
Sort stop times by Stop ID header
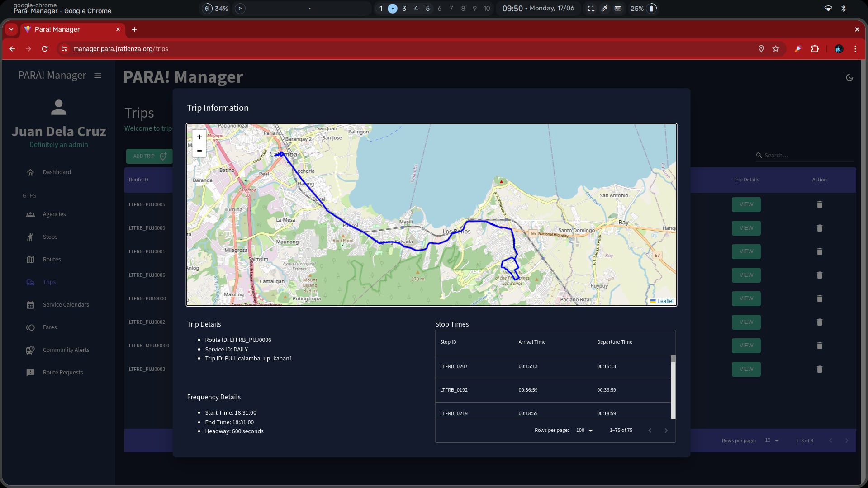coord(448,342)
